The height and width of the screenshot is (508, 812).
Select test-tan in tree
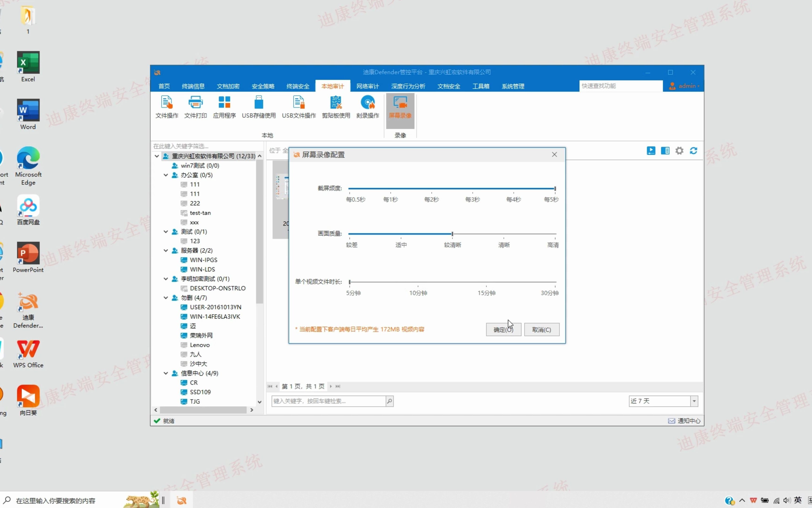pos(200,213)
